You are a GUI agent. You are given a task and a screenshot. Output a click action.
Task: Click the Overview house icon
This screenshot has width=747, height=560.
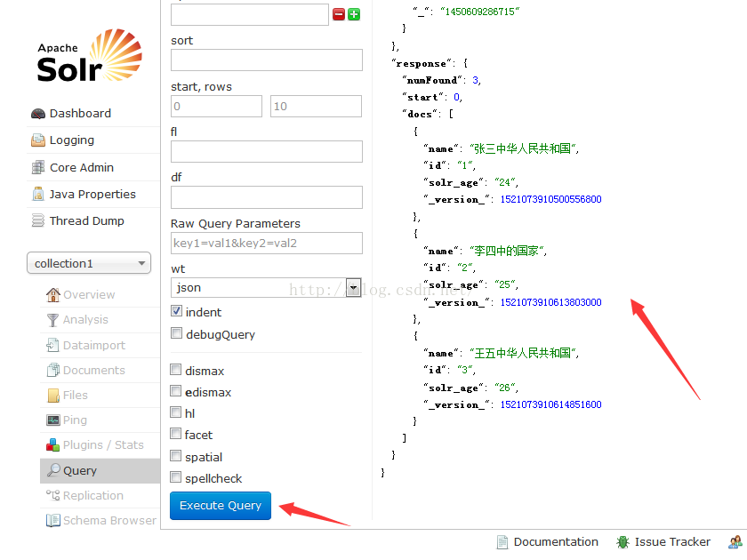(x=52, y=295)
